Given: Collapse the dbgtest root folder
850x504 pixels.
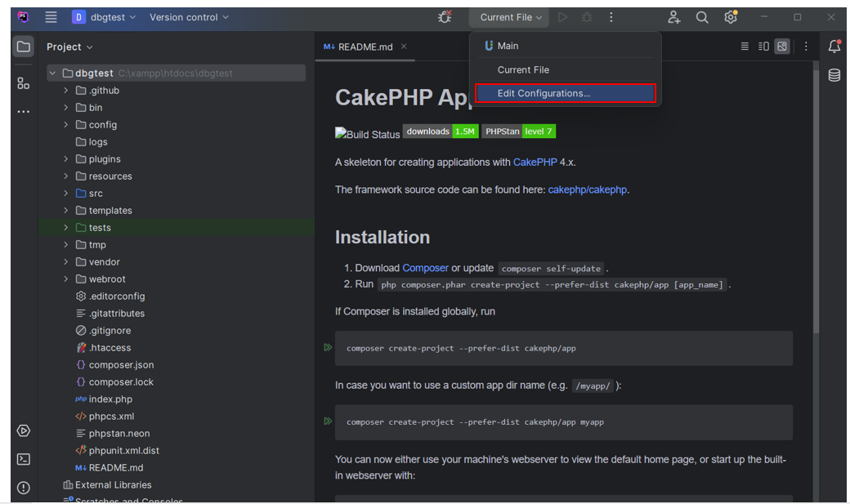Looking at the screenshot, I should tap(52, 74).
